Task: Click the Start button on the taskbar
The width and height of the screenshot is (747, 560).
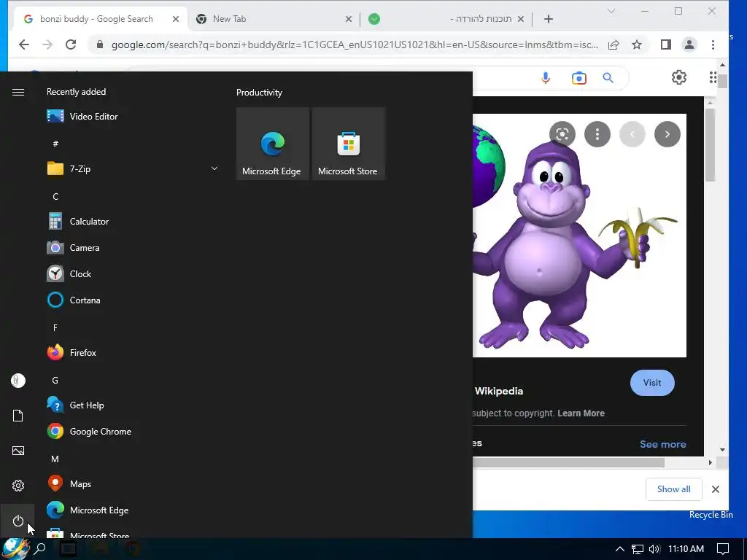Action: click(x=16, y=549)
